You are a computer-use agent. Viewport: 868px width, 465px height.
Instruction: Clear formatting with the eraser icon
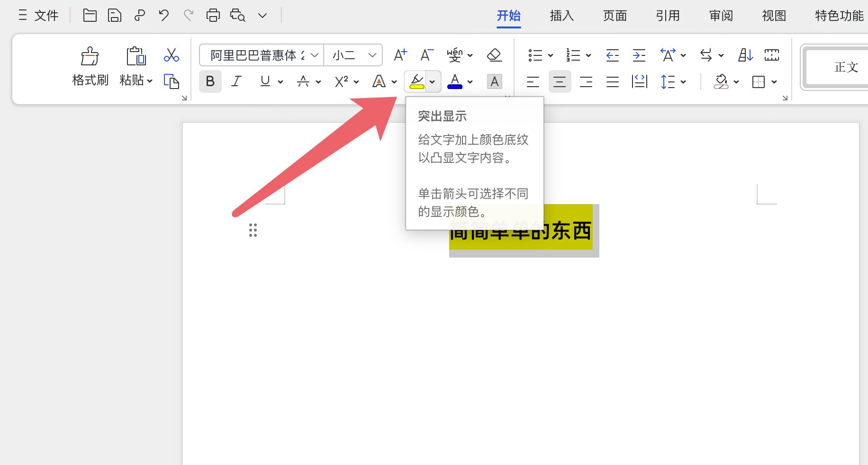pyautogui.click(x=494, y=54)
